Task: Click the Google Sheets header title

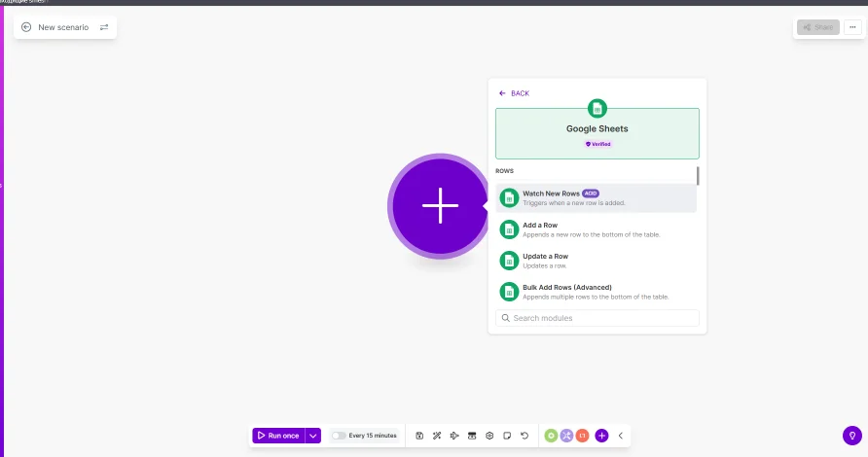Action: pyautogui.click(x=597, y=129)
